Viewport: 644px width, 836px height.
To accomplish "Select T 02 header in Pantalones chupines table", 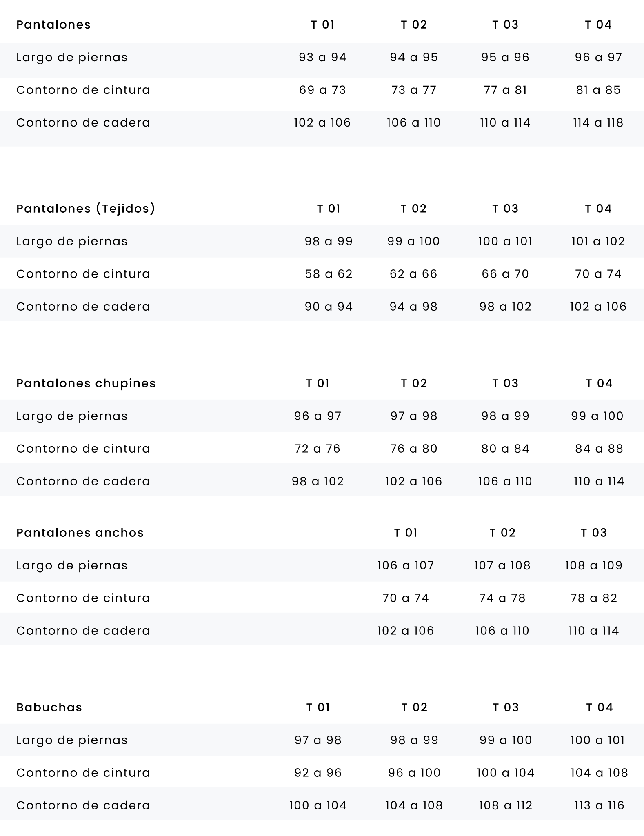I will 414,383.
